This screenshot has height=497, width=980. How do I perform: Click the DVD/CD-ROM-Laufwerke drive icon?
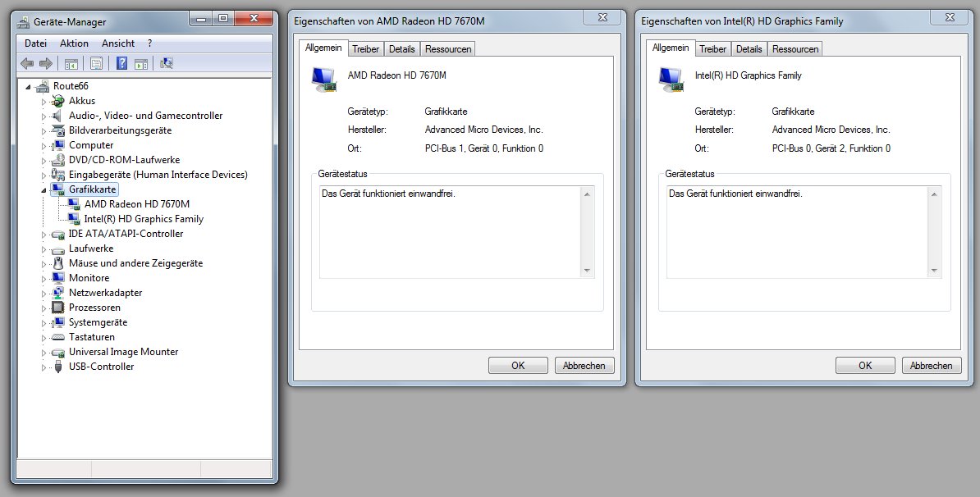click(x=58, y=160)
